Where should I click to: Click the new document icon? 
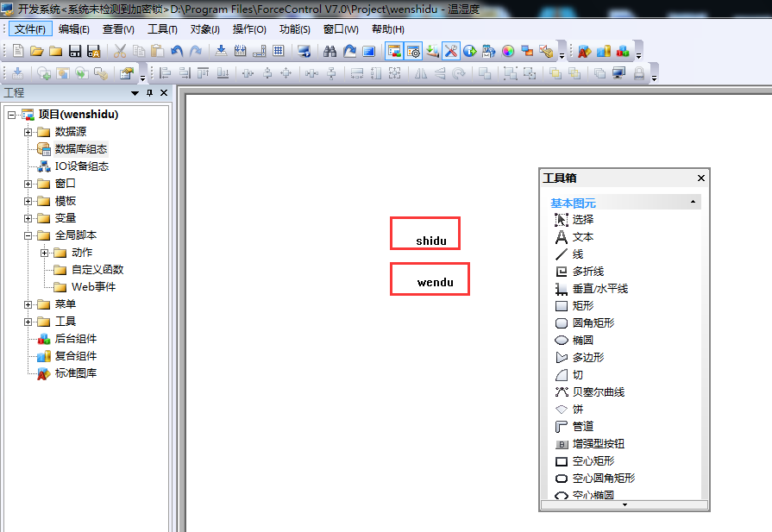(x=18, y=51)
